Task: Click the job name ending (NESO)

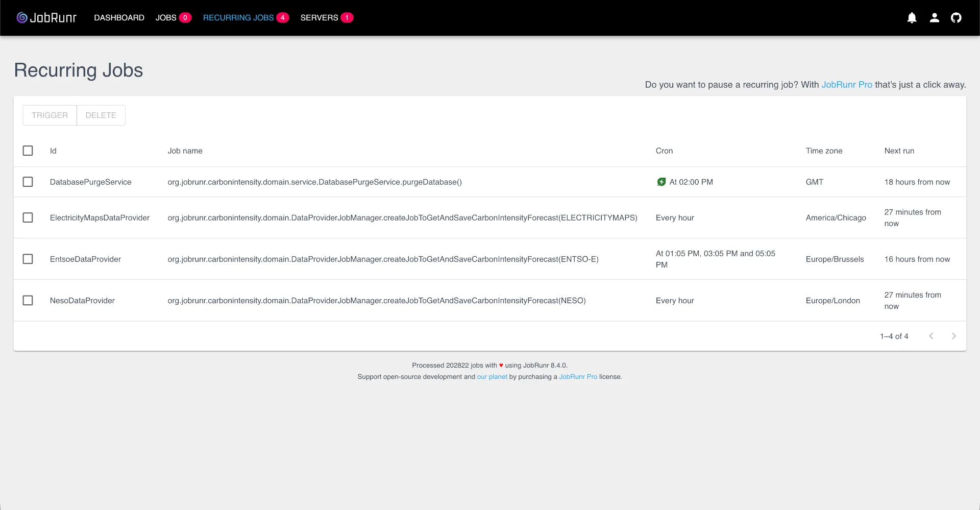Action: (x=377, y=300)
